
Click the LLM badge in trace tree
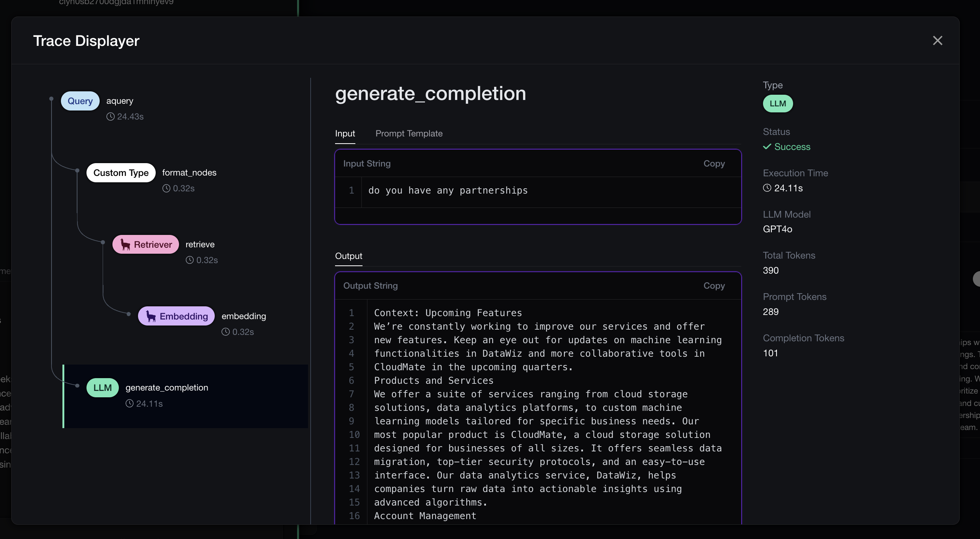[102, 388]
